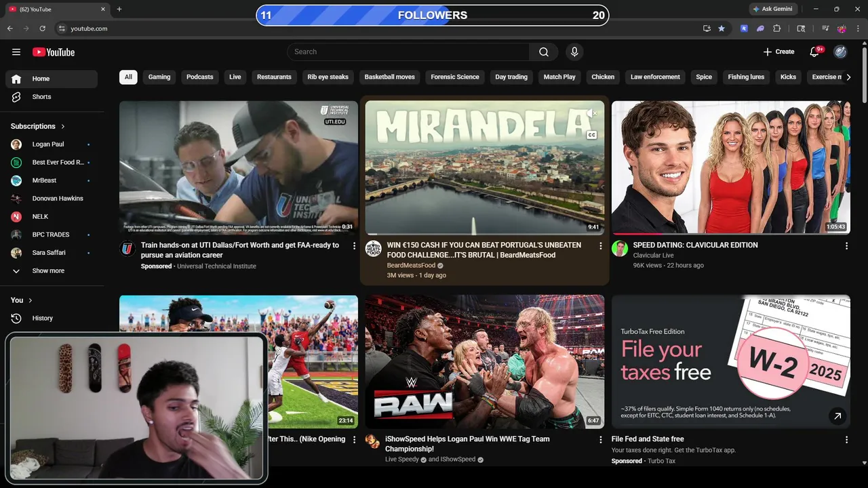Open options for TurboTax ad
The image size is (868, 488).
pyautogui.click(x=846, y=440)
